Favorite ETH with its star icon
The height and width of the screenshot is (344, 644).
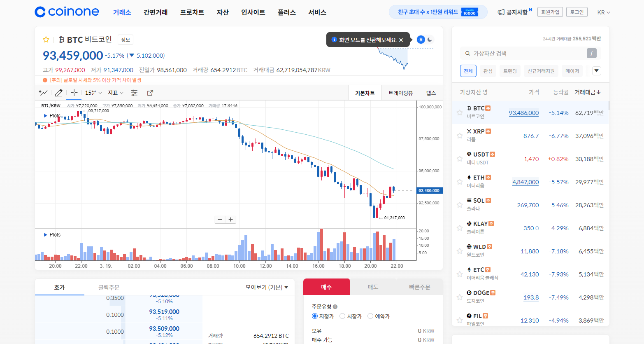pos(460,182)
